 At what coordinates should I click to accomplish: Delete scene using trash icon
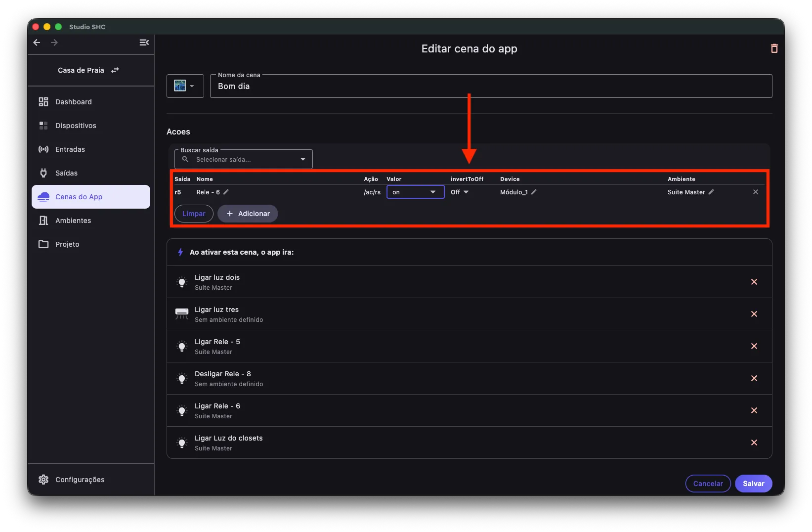click(x=774, y=48)
